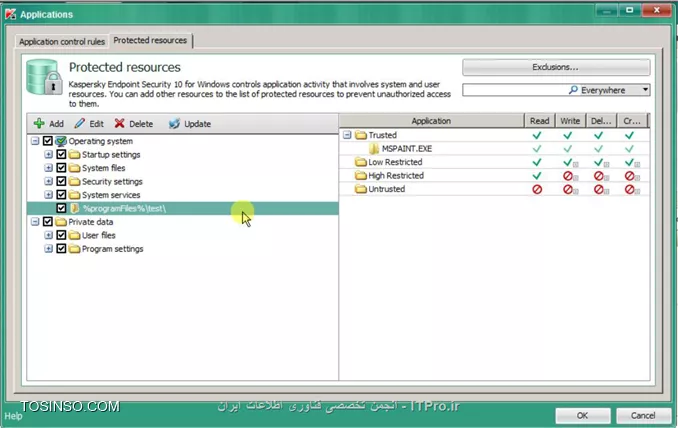Image resolution: width=678 pixels, height=428 pixels.
Task: Click Delete block icon for High Restricted
Action: [x=598, y=176]
